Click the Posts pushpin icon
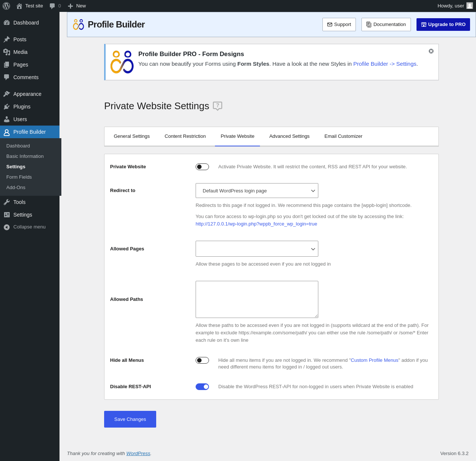The height and width of the screenshot is (461, 476). click(x=7, y=39)
